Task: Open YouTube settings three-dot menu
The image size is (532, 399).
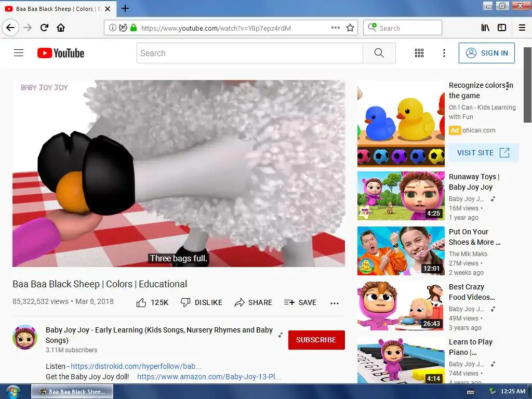Action: (444, 53)
